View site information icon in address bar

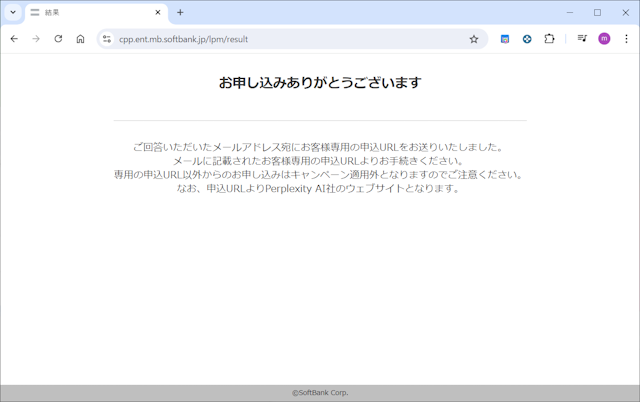coord(107,39)
